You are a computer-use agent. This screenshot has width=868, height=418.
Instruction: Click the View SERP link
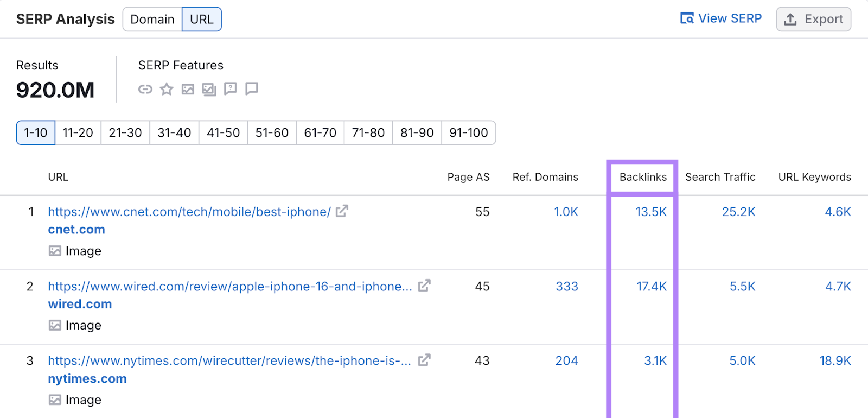[721, 18]
